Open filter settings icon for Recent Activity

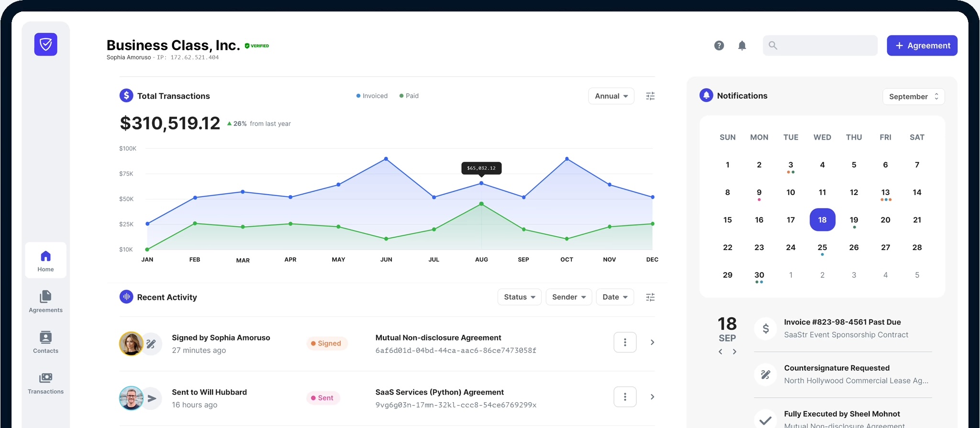[650, 297]
